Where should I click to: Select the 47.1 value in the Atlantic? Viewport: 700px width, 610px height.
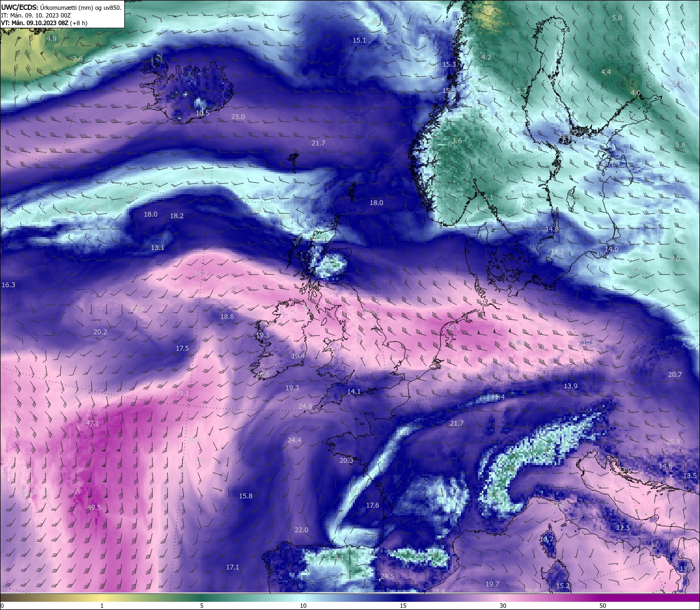pyautogui.click(x=92, y=423)
